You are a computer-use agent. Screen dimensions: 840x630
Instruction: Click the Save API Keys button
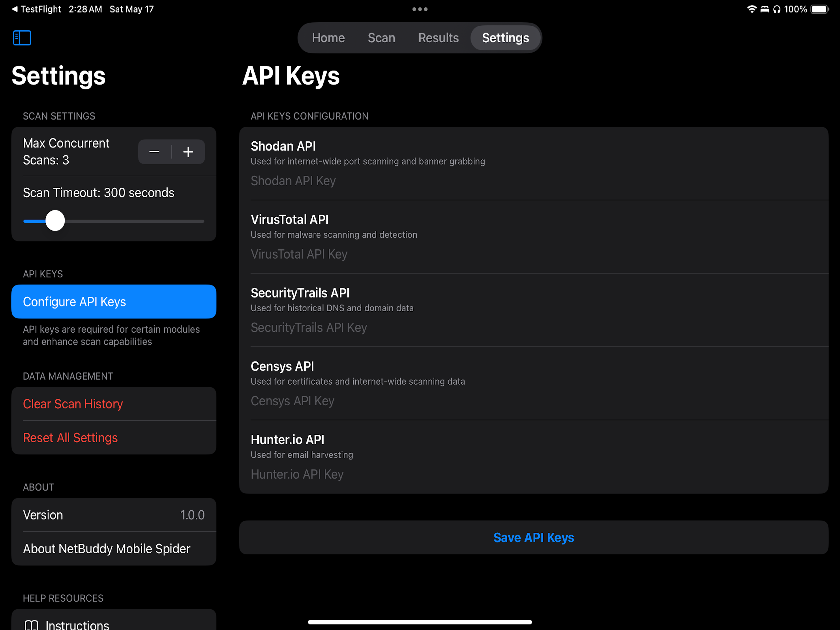[533, 537]
